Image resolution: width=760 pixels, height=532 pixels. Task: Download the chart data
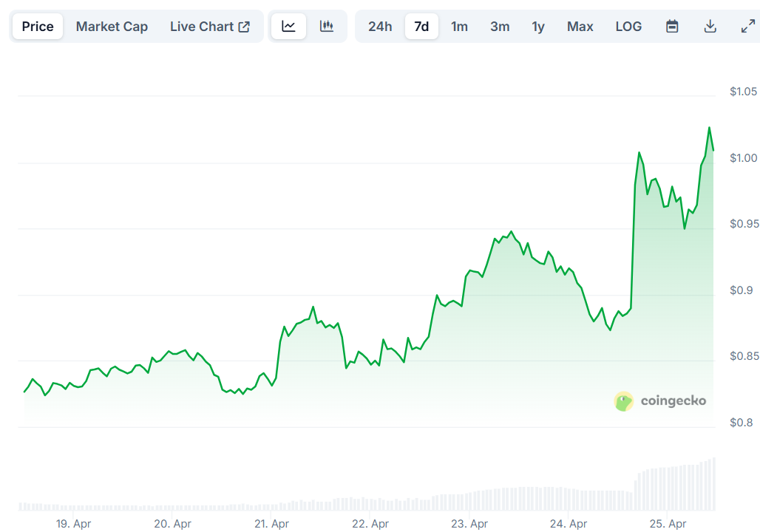click(x=710, y=27)
